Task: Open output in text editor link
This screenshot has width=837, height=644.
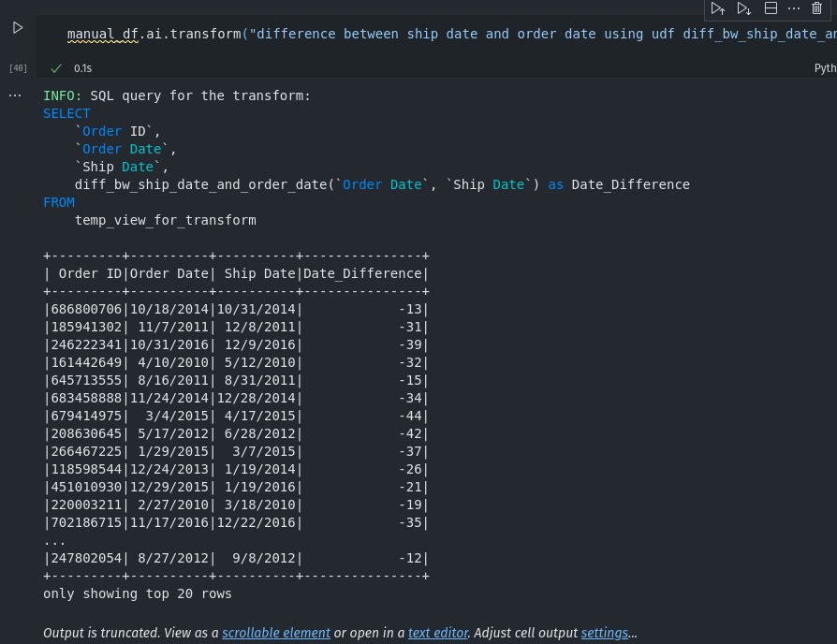Action: pyautogui.click(x=438, y=633)
